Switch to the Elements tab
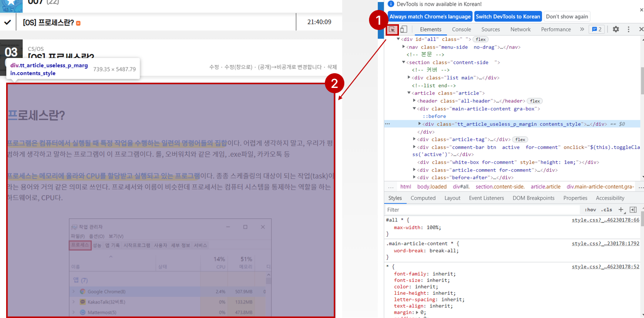Screen dimensions: 644x318 click(431, 29)
